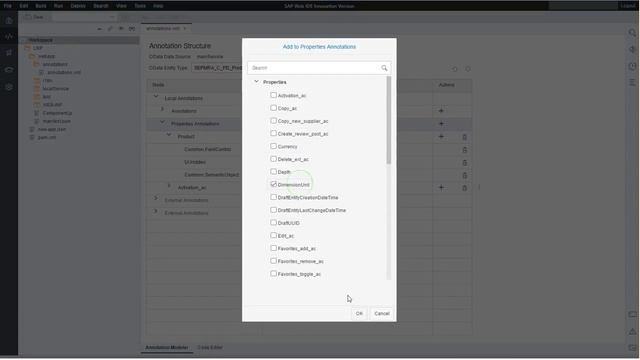Image resolution: width=640 pixels, height=360 pixels.
Task: Open pom.xml in the file tree
Action: [47, 137]
